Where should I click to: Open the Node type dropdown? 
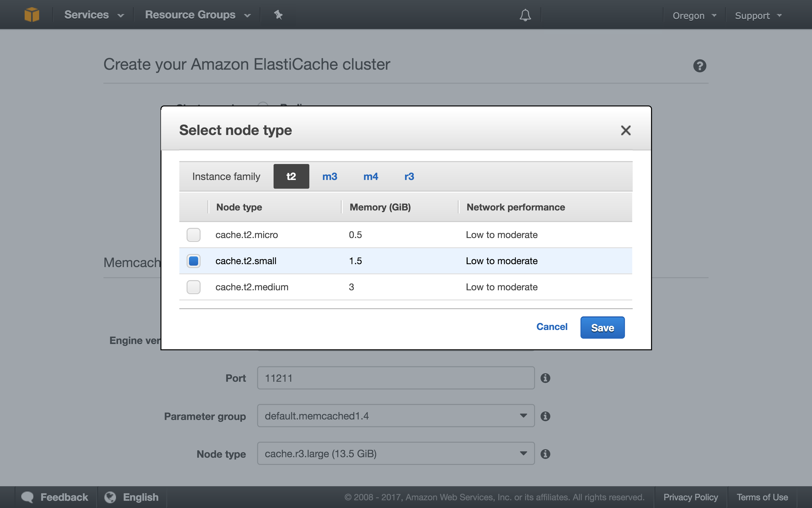(396, 454)
